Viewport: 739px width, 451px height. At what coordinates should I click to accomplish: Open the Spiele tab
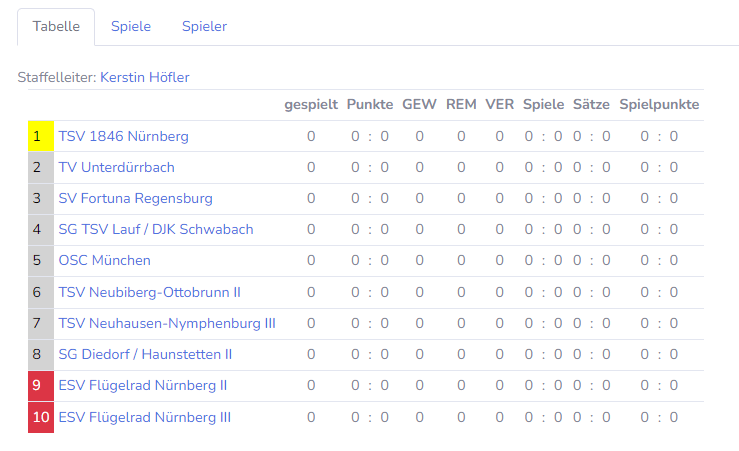[131, 27]
